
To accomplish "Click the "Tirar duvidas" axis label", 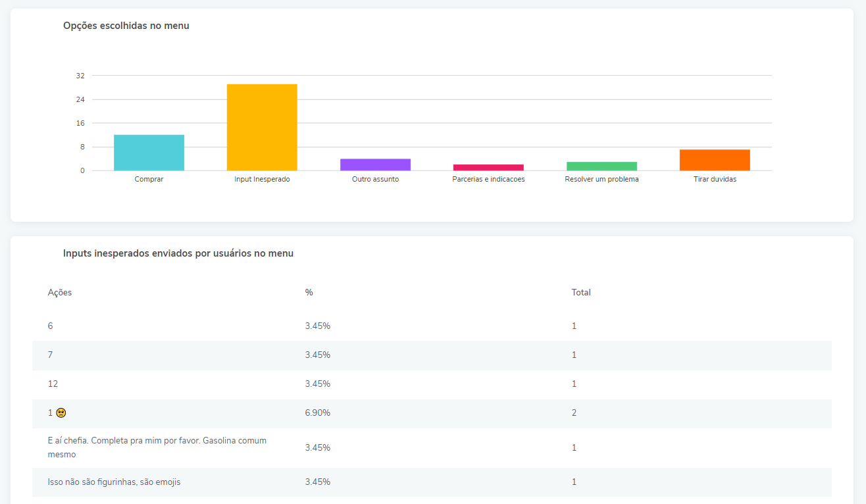I will pyautogui.click(x=715, y=179).
